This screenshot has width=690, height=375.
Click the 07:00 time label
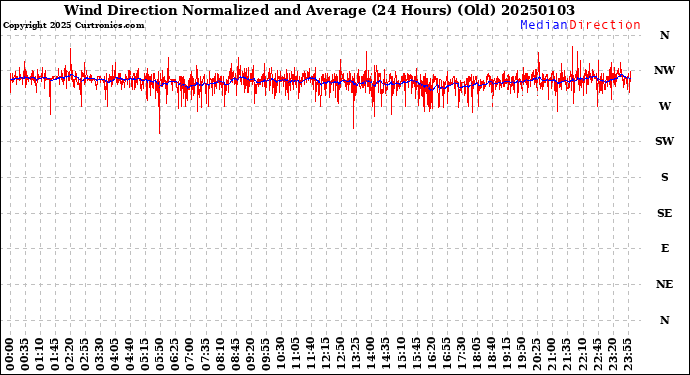190,354
